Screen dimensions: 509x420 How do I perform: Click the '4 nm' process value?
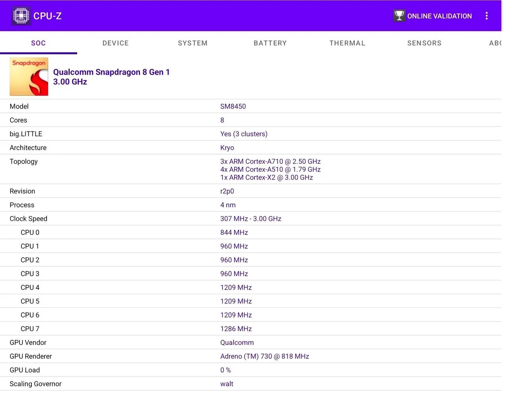pos(228,205)
